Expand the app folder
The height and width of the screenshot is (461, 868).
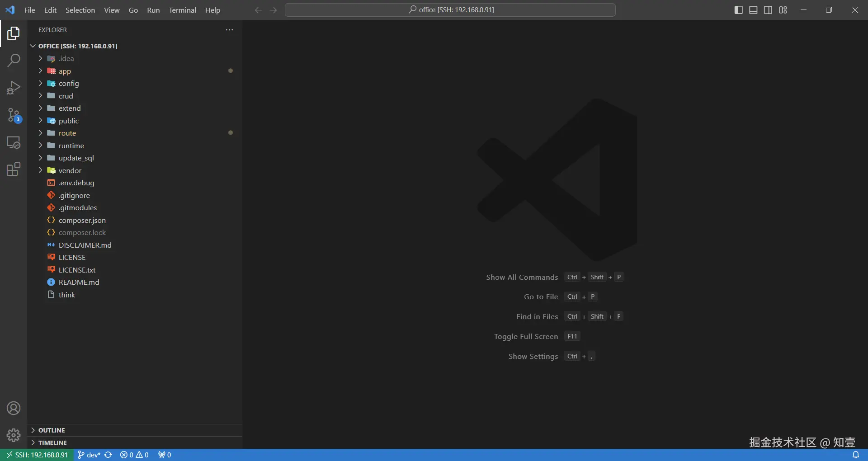point(135,71)
